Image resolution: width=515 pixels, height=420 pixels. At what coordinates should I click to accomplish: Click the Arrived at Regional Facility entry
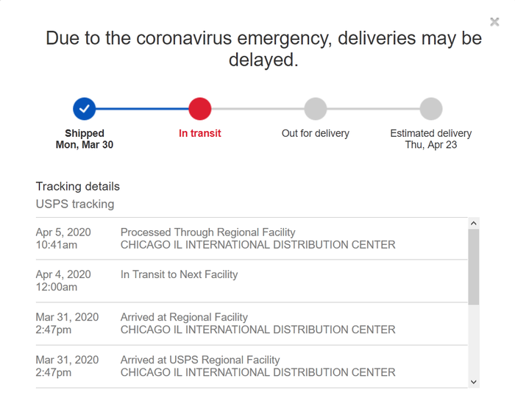tap(257, 324)
